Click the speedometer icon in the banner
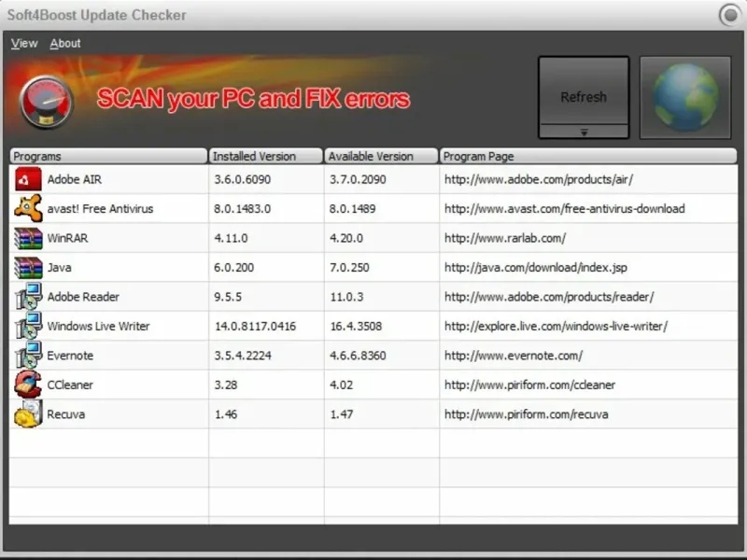 [x=46, y=102]
